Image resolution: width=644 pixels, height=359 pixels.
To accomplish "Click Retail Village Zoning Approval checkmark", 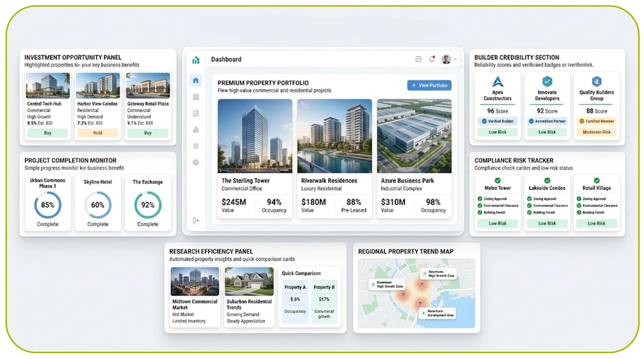I will coord(579,199).
